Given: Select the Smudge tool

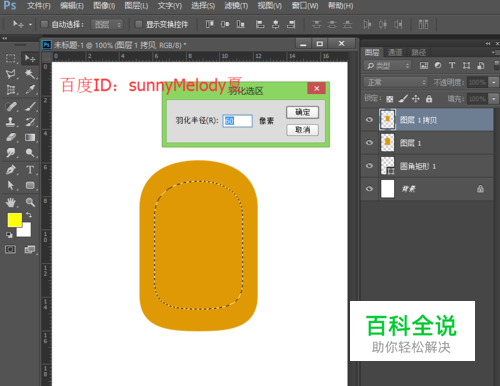Looking at the screenshot, I should pyautogui.click(x=11, y=153).
